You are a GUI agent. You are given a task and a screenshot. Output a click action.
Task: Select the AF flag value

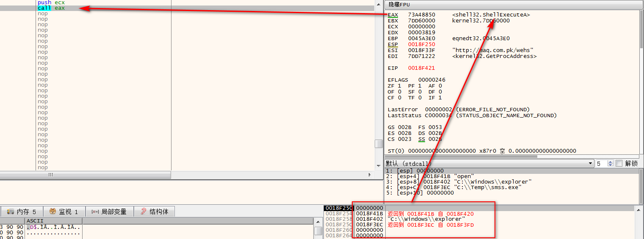[x=440, y=86]
